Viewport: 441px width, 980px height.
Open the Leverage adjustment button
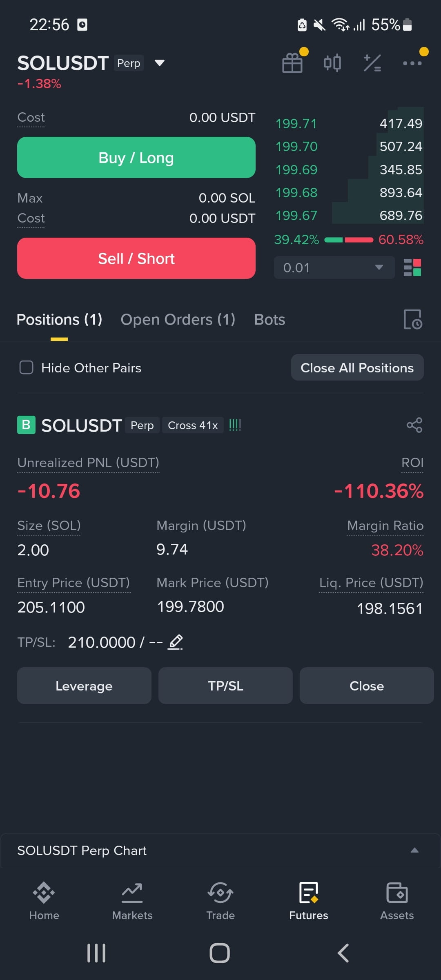point(84,686)
